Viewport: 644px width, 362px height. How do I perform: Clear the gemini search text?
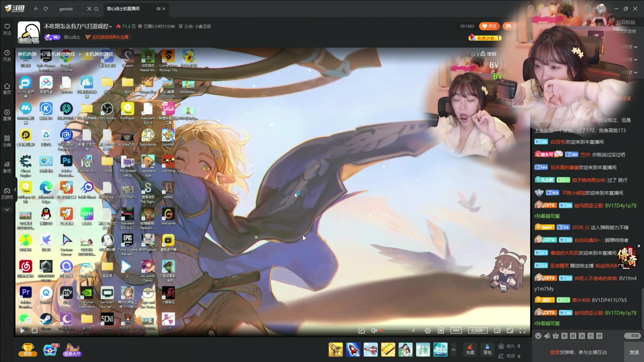coord(89,9)
